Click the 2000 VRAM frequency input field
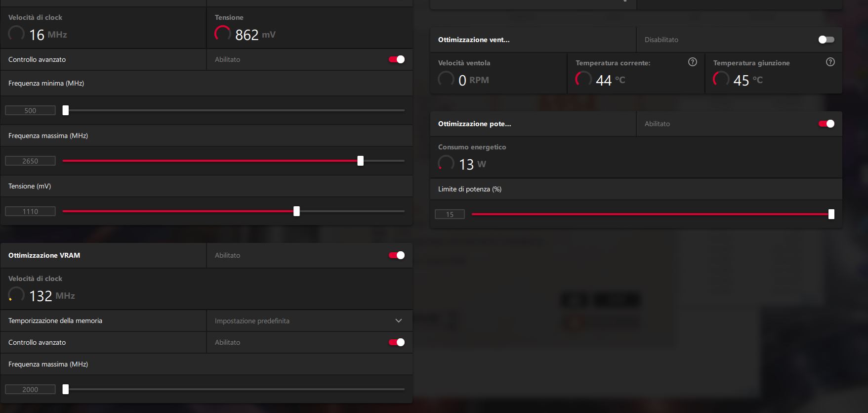The width and height of the screenshot is (868, 413). (x=30, y=390)
